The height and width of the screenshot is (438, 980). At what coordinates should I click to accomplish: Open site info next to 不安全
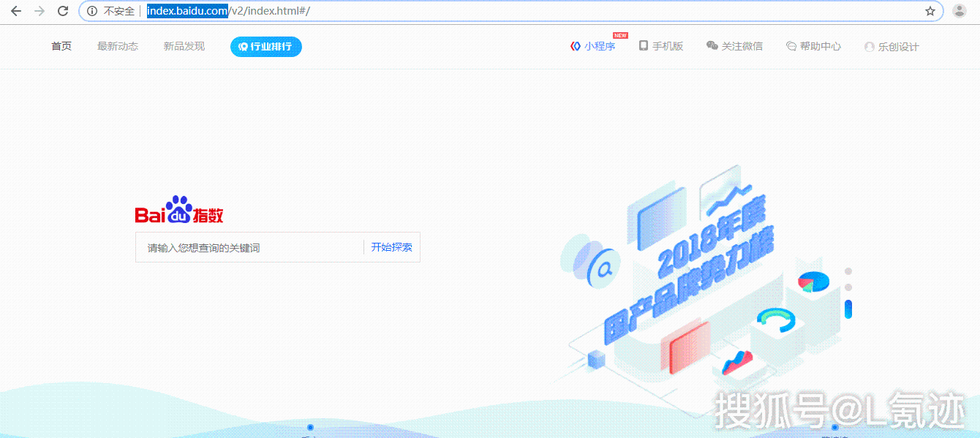pos(92,11)
